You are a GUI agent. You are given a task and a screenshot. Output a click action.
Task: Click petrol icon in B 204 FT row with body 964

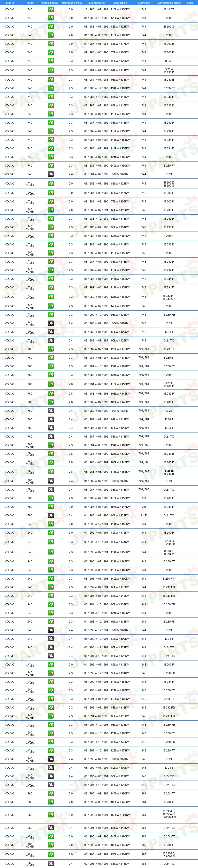[x=51, y=793]
